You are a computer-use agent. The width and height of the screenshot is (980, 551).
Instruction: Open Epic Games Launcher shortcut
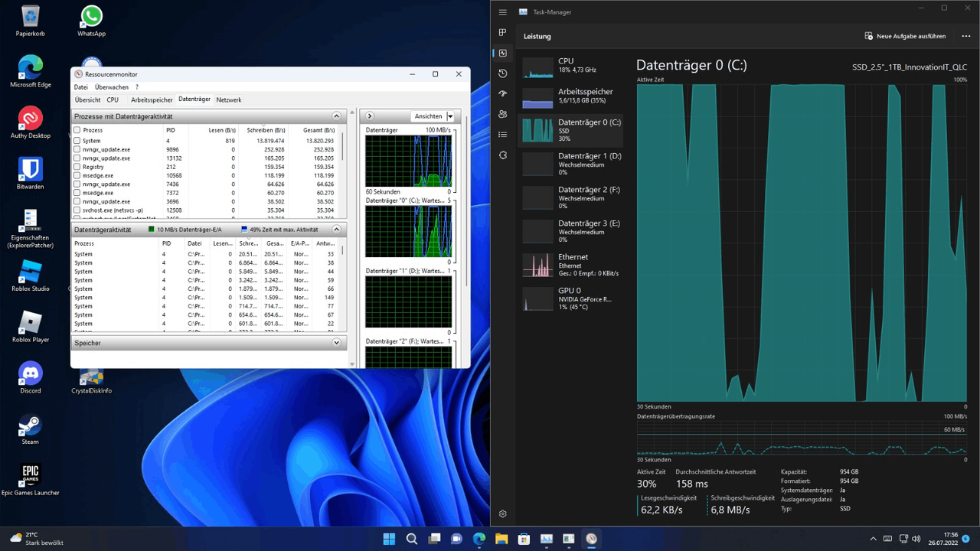point(31,480)
